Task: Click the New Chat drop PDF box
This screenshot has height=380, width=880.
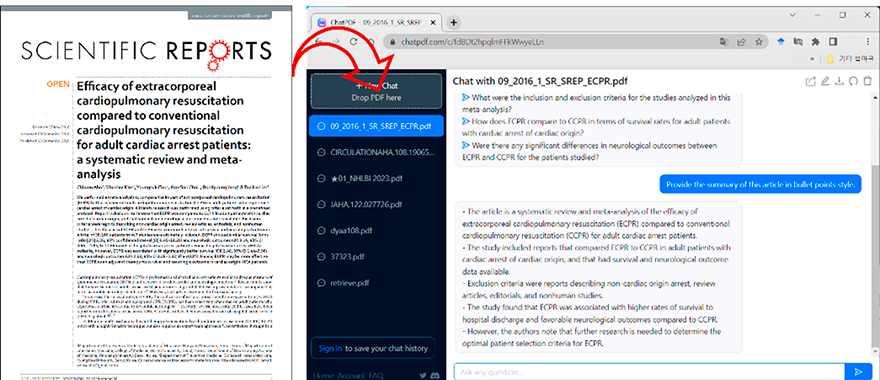Action: [x=376, y=91]
